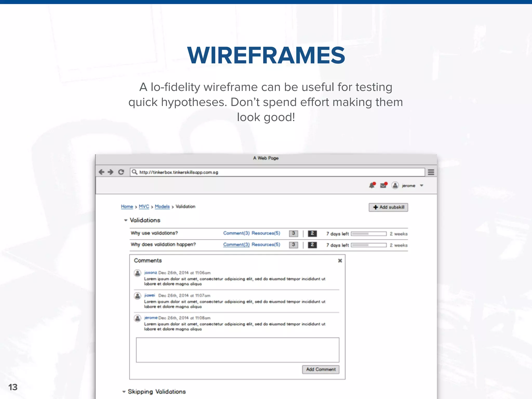Go to MVC breadcrumb
The image size is (532, 399).
(x=144, y=207)
